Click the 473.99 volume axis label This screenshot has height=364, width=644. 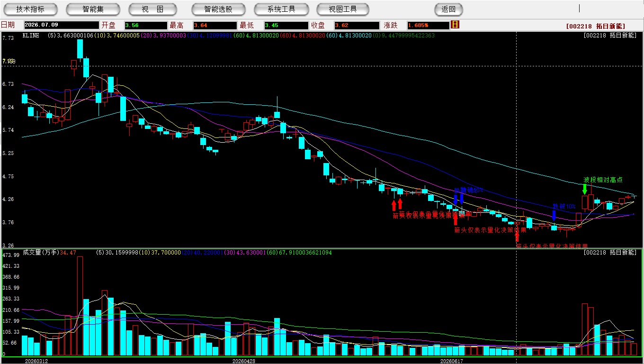pos(10,255)
